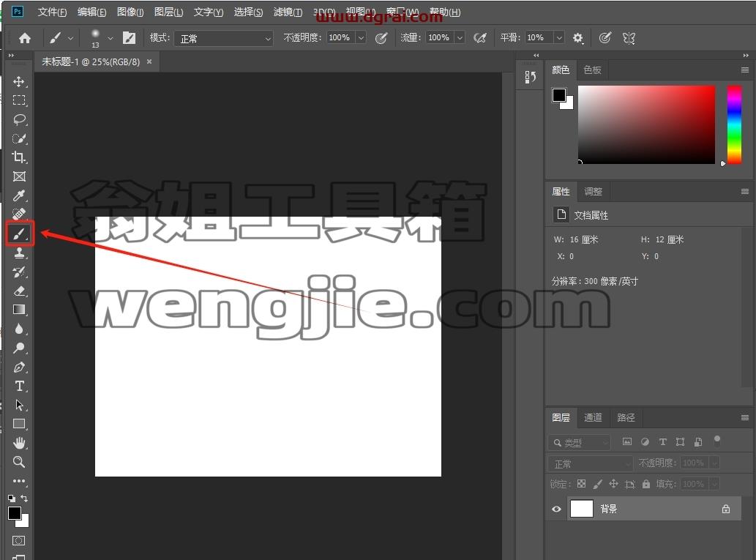Click the 不透明度 100% value field
Viewport: 756px width, 560px height.
coord(341,37)
